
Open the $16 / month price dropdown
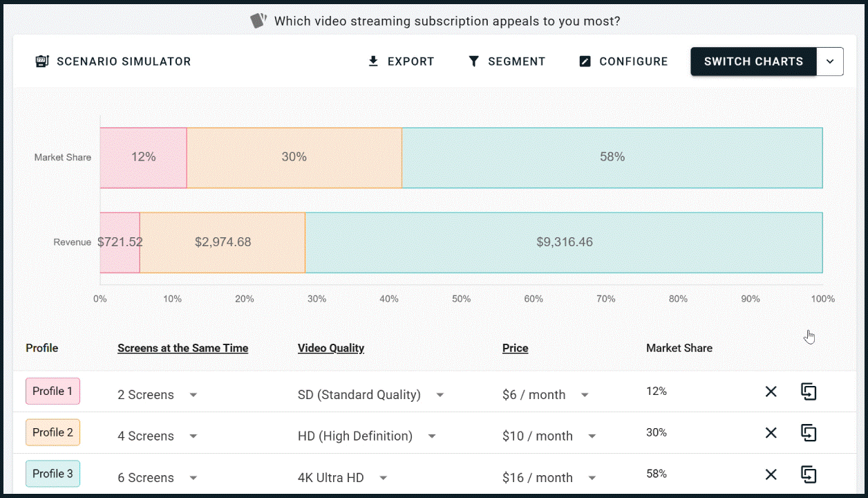tap(592, 477)
